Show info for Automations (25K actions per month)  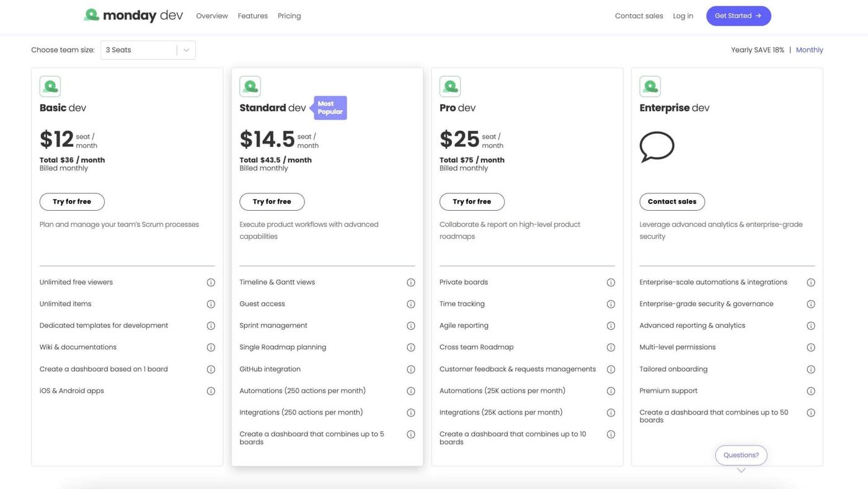click(x=611, y=391)
